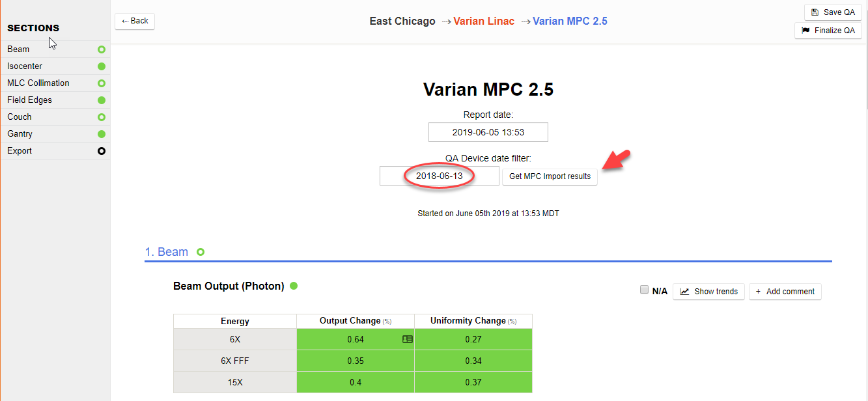
Task: Click the green dot next to Beam Output (Photon)
Action: (294, 286)
